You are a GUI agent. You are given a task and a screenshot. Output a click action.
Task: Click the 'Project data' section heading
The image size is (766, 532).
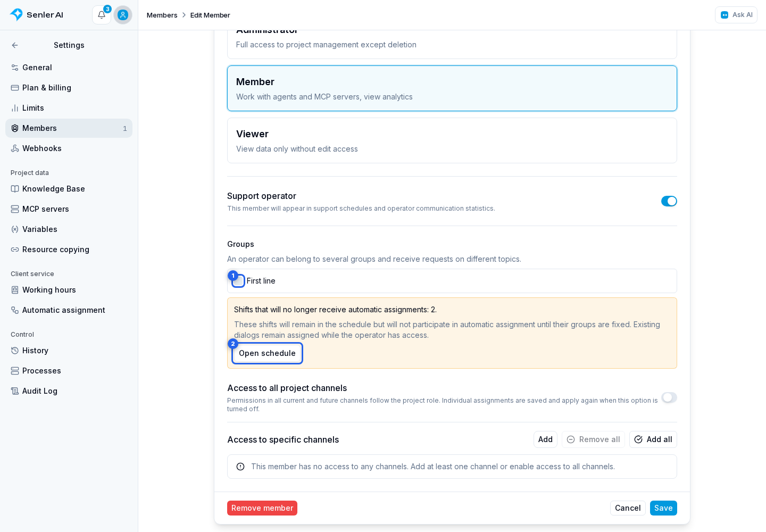[x=30, y=173]
